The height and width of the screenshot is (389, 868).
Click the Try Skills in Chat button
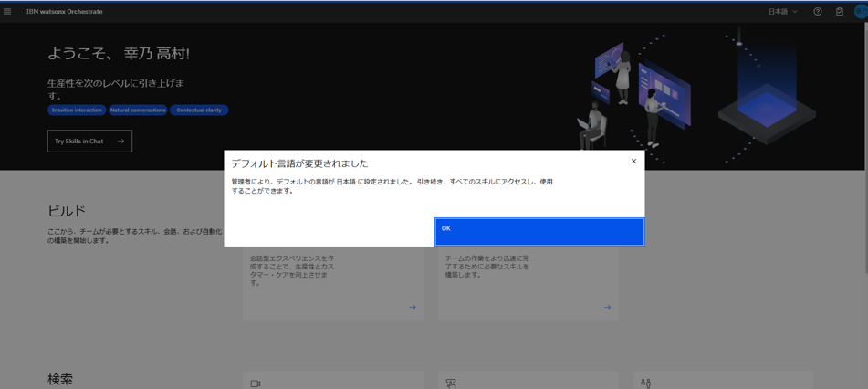(89, 142)
